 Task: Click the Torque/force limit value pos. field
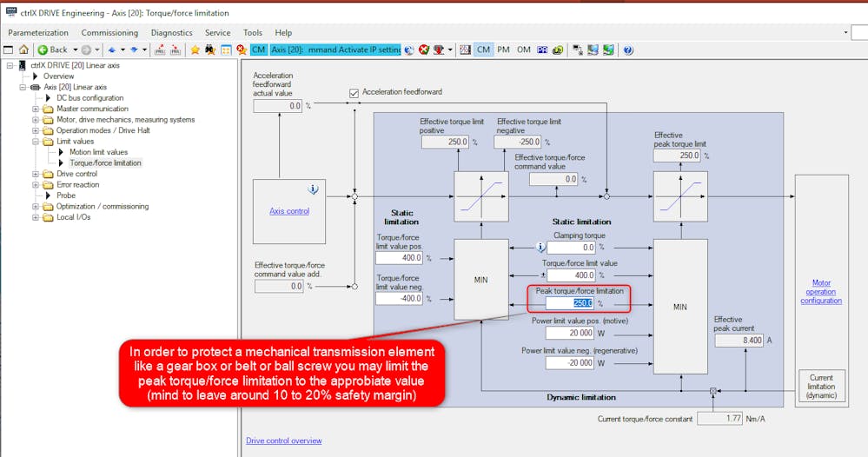click(399, 258)
